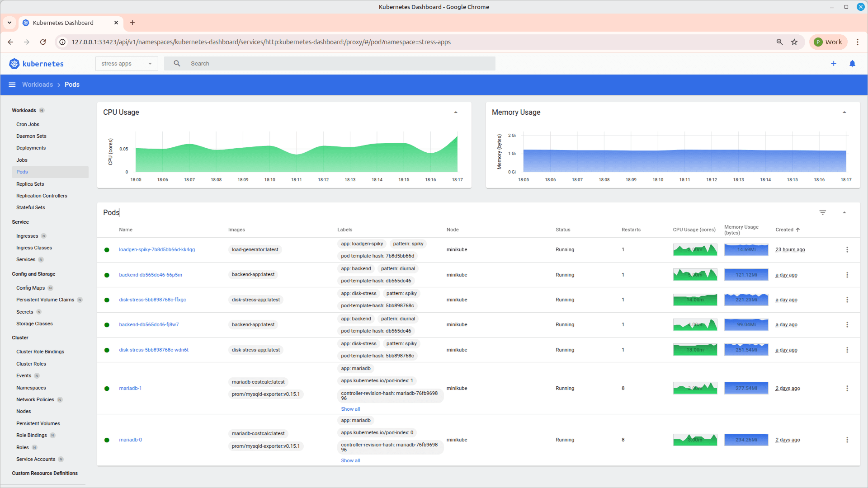Click the Workloads breadcrumb
The height and width of the screenshot is (488, 868).
[x=37, y=84]
